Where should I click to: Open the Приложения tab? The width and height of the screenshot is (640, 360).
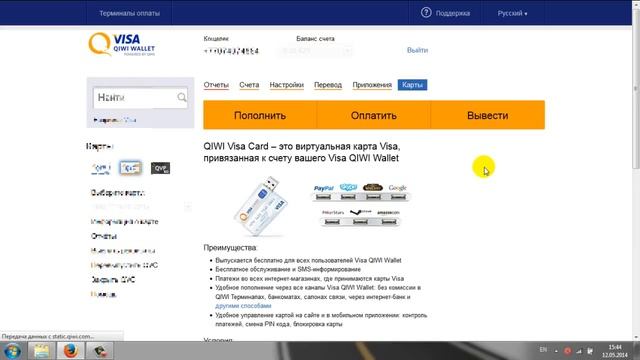pyautogui.click(x=372, y=85)
